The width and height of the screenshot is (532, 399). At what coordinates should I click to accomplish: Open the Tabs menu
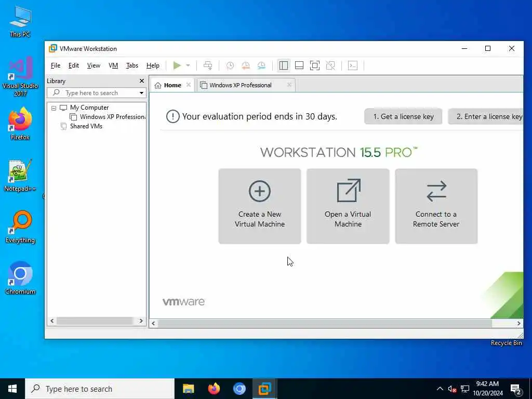click(132, 65)
